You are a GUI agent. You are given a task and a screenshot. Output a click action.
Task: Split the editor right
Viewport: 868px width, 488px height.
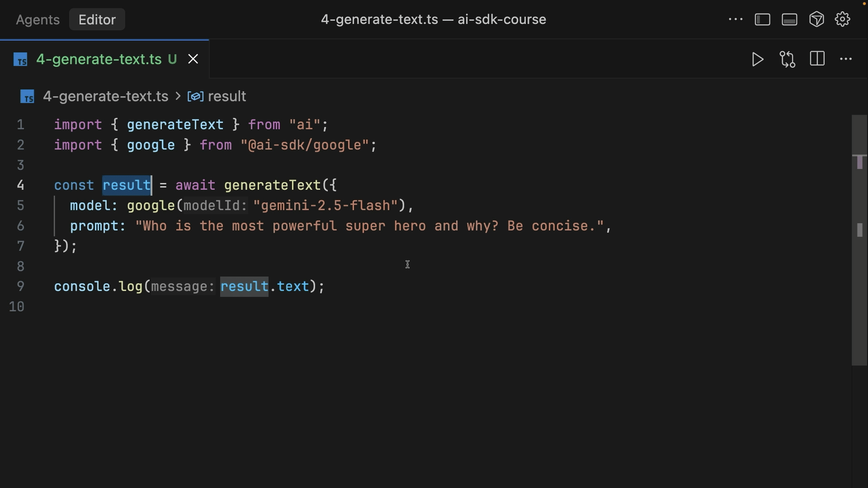tap(817, 59)
